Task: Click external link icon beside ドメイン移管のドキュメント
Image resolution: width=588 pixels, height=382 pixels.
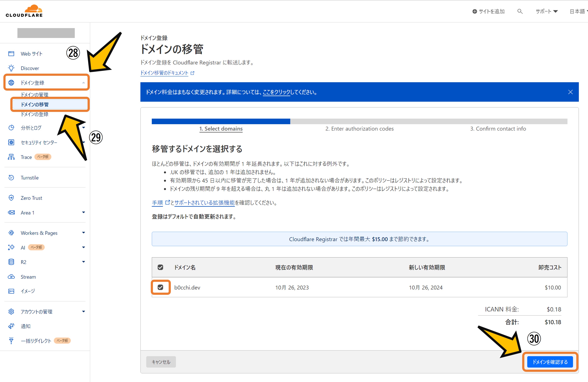Action: coord(192,73)
